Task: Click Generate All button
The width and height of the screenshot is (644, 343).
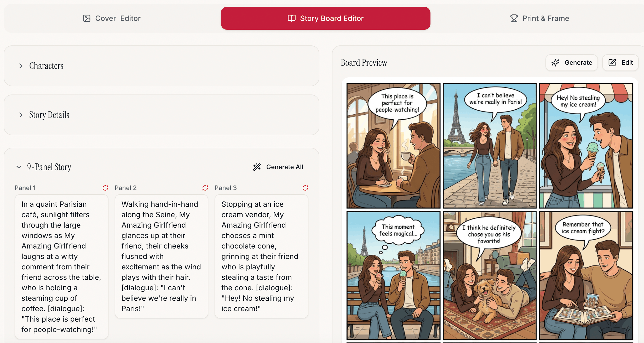Action: (x=278, y=167)
